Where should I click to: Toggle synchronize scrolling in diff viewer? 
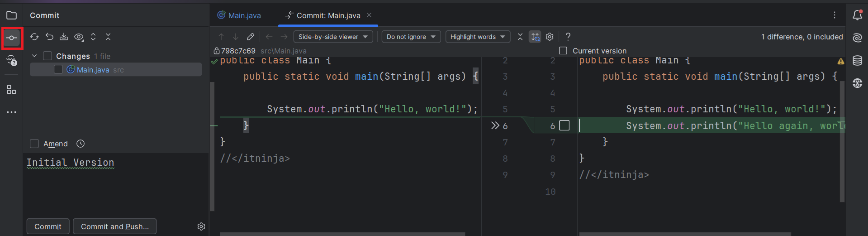coord(535,37)
